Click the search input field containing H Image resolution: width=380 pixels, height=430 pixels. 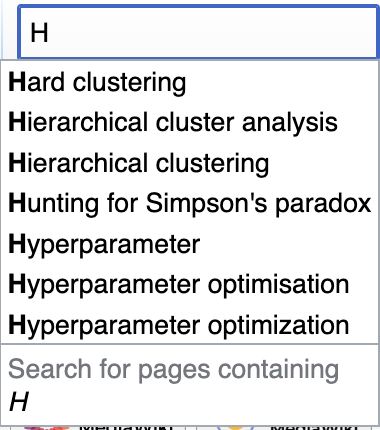(x=198, y=32)
